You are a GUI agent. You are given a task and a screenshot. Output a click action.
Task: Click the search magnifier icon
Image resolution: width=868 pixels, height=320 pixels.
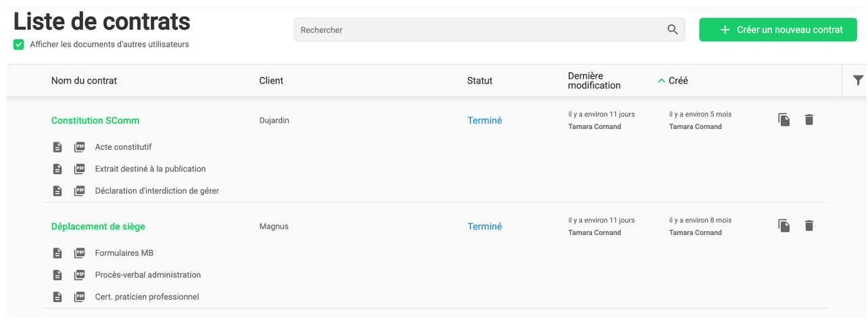pos(672,30)
